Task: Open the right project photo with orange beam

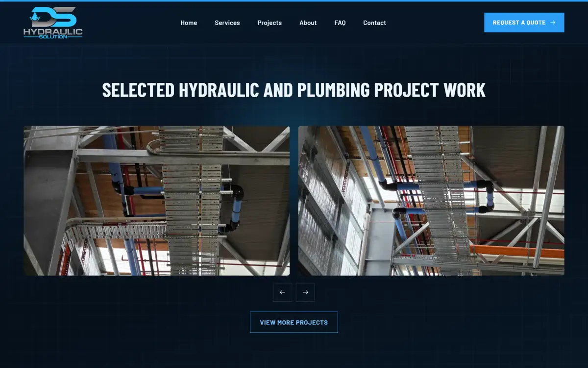Action: [431, 201]
